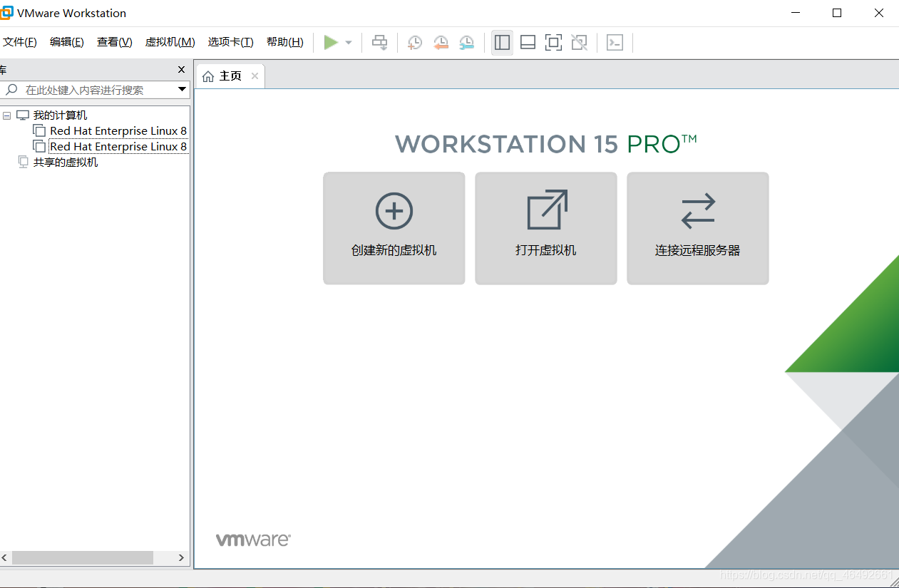Maximize the VMware Workstation window
899x588 pixels.
click(x=838, y=13)
